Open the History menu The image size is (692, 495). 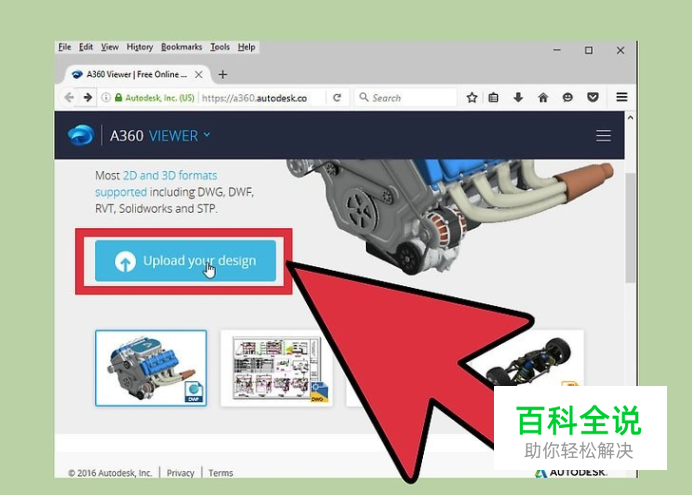tap(139, 47)
